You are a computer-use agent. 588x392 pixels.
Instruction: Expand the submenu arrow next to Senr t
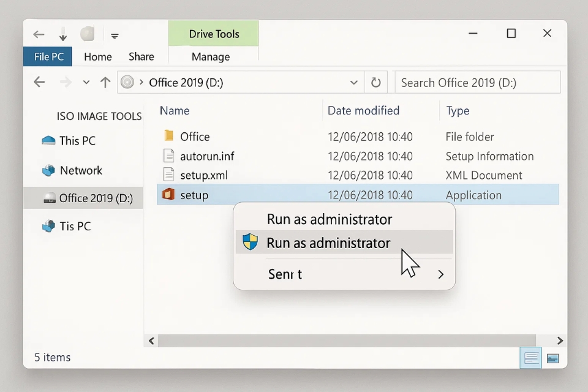click(441, 274)
